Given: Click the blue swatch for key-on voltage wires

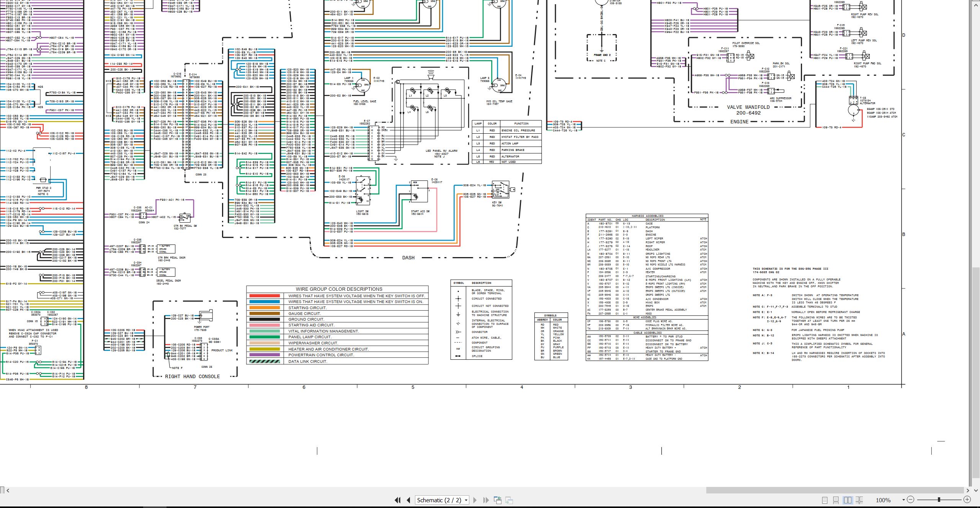Looking at the screenshot, I should (x=265, y=302).
